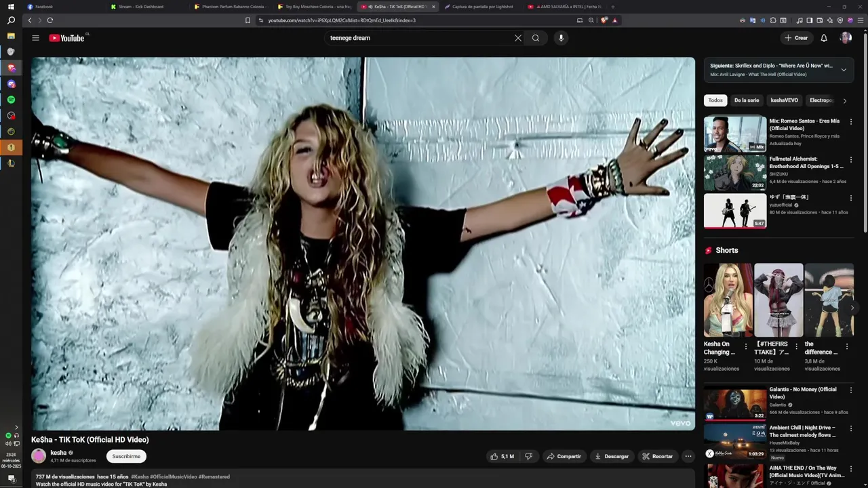Open options for yuzuofficial video
The height and width of the screenshot is (488, 868).
pos(851,198)
